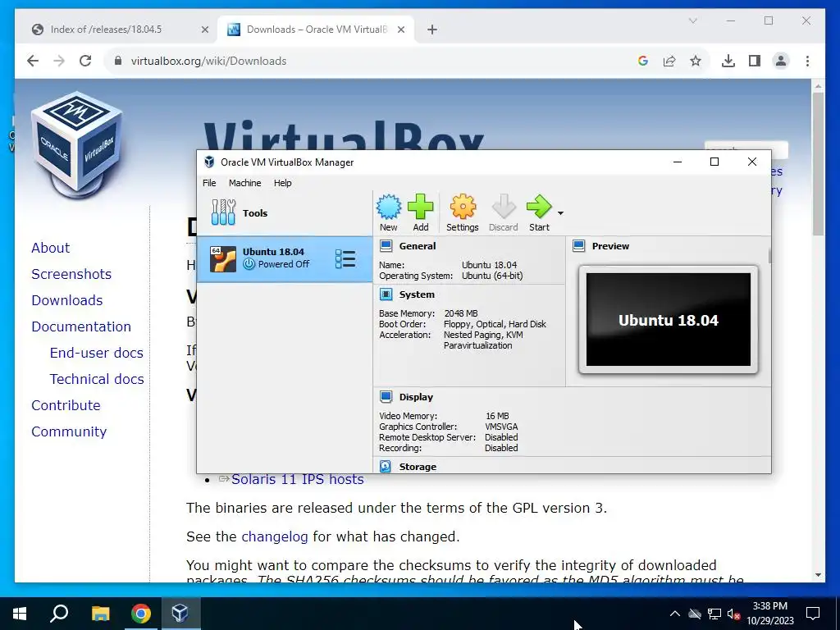Open the Ubuntu 18.04 machine tools menu icon

(x=345, y=259)
